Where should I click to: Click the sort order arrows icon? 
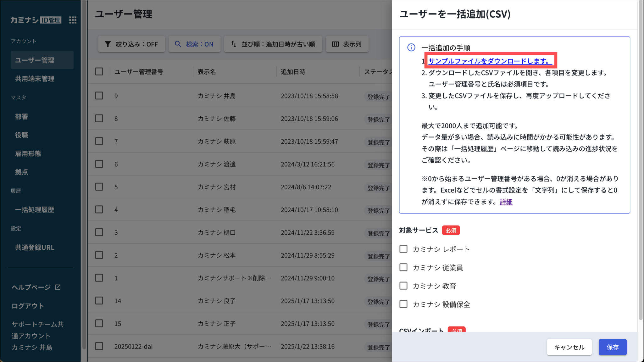pos(234,44)
